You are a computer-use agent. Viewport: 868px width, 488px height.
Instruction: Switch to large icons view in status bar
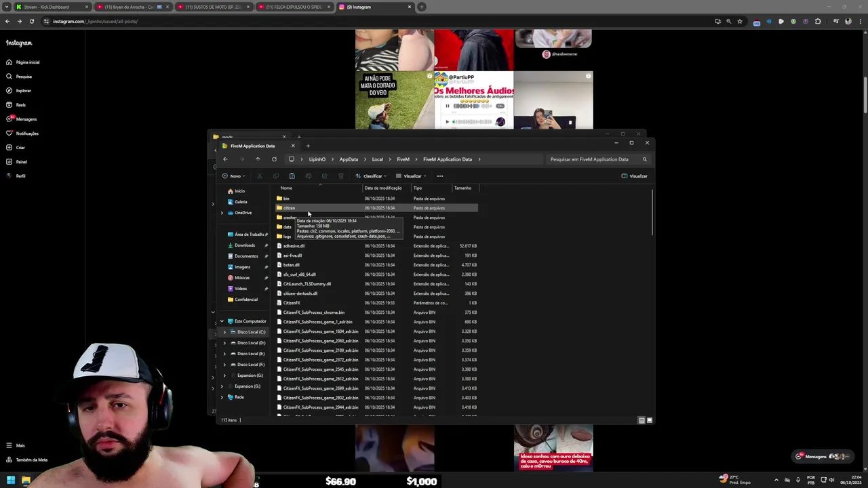(649, 420)
